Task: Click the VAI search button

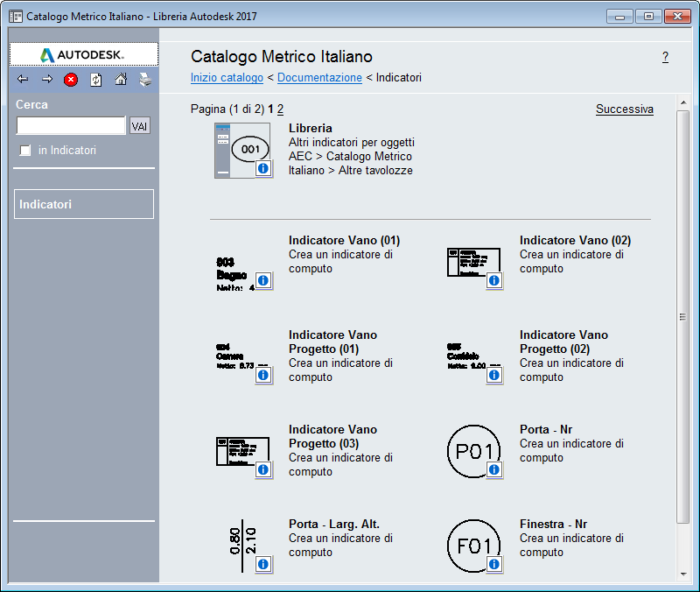Action: point(140,126)
